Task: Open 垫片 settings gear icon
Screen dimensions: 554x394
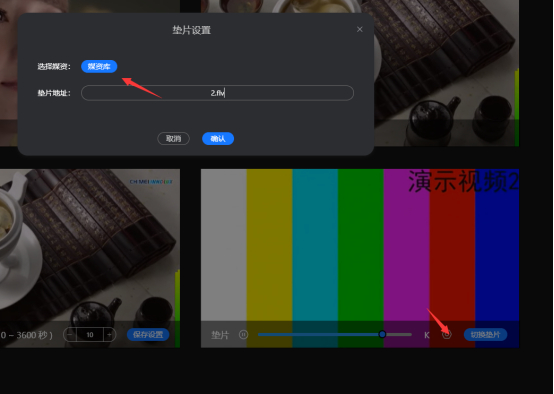Action: 447,334
